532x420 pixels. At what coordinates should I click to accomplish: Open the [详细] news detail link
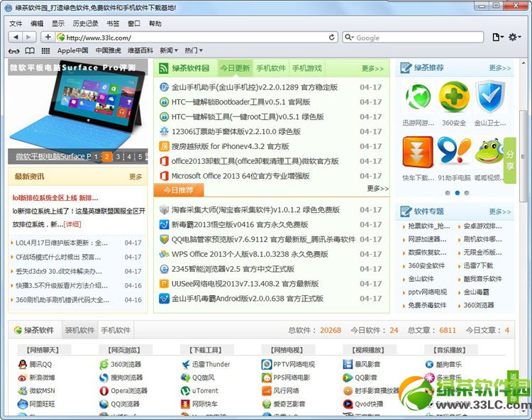pos(72,224)
